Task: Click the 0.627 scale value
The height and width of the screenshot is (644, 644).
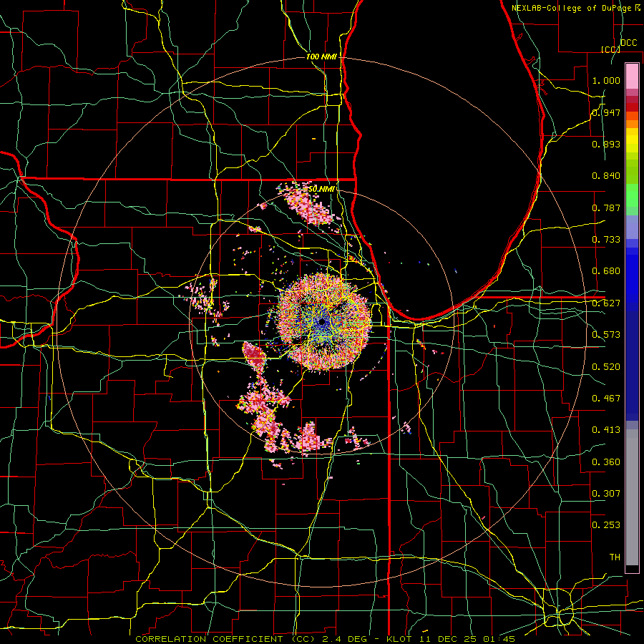Action: click(606, 303)
